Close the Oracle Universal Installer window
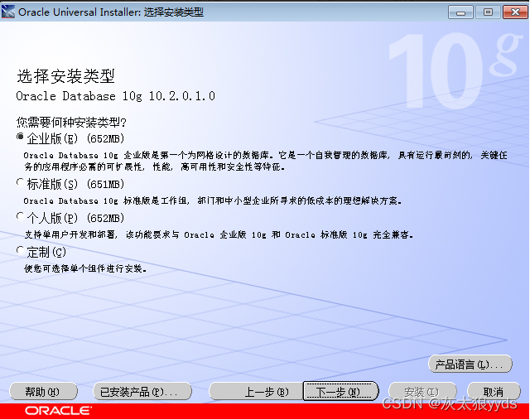This screenshot has height=420, width=530. 515,12
